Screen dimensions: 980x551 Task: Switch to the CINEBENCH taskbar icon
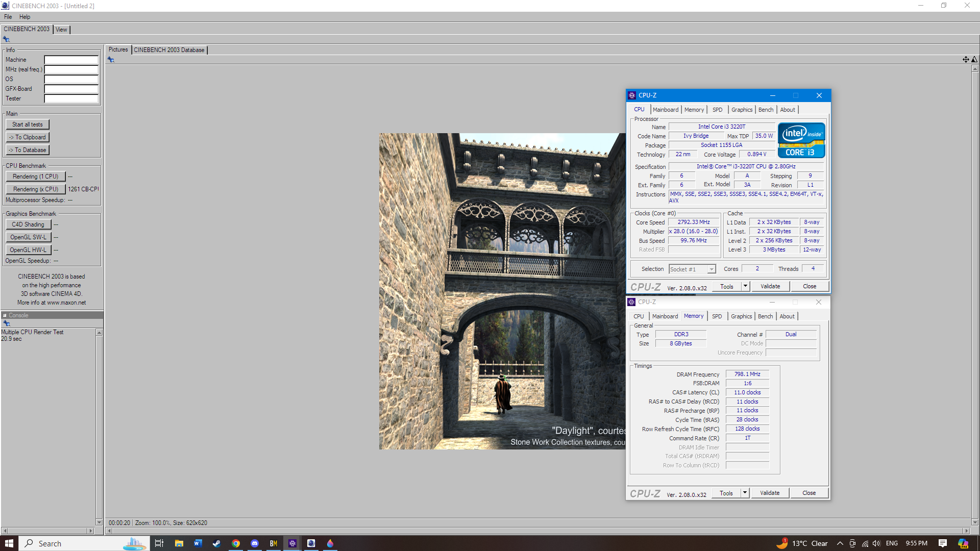[x=311, y=543]
